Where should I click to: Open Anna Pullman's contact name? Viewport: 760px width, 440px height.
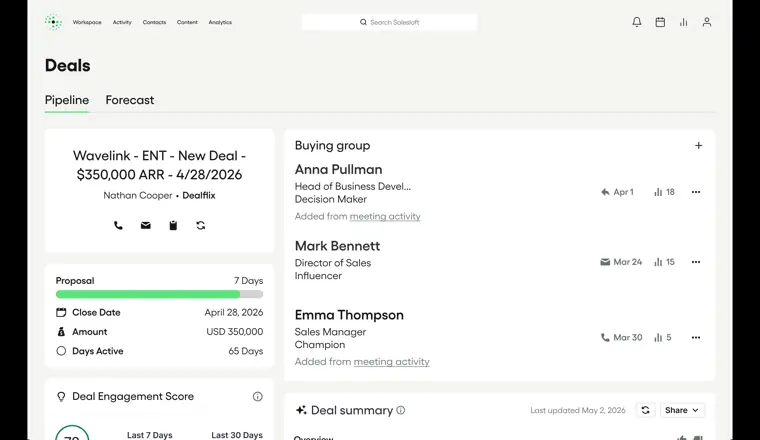click(x=338, y=170)
